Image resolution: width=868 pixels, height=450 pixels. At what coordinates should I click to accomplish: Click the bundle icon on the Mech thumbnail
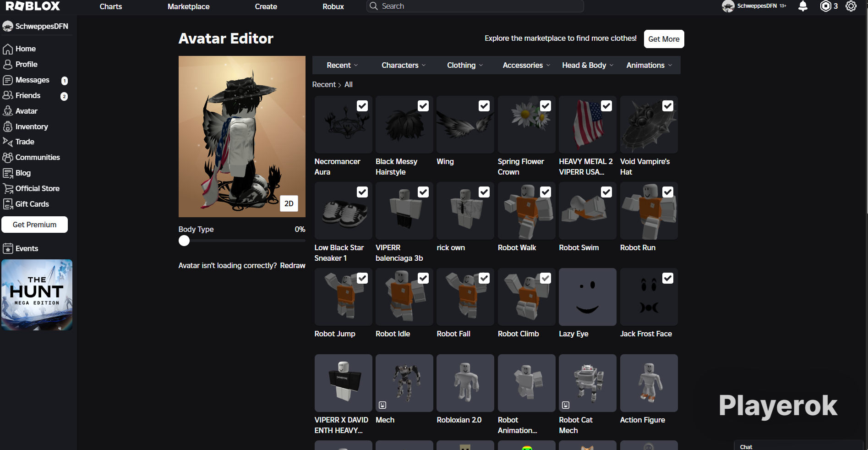(382, 405)
